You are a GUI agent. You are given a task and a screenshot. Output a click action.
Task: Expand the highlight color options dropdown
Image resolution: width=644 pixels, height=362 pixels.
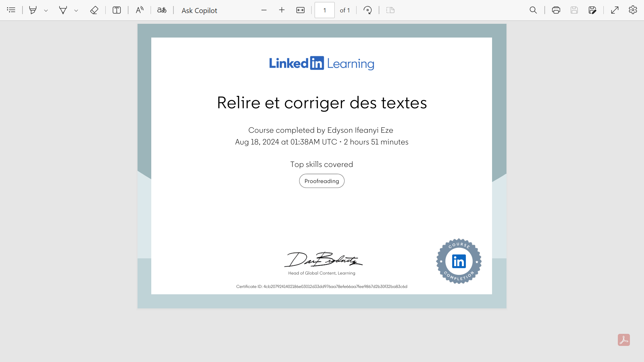[46, 10]
